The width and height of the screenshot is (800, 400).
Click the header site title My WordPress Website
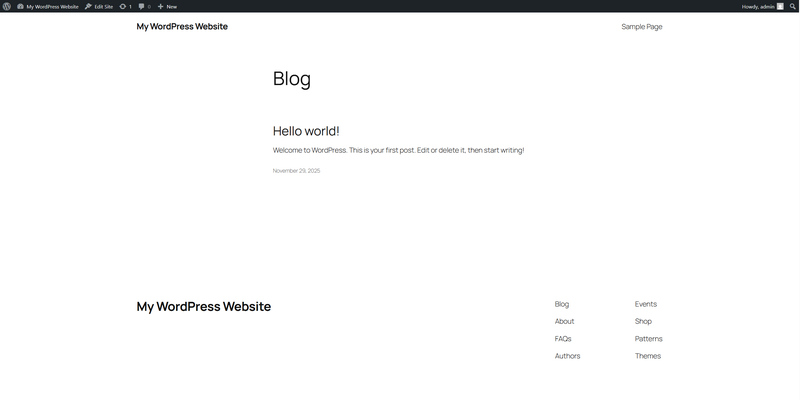point(182,27)
